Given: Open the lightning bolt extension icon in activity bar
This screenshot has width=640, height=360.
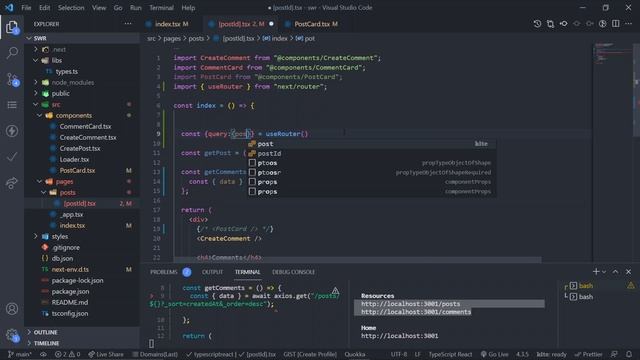Looking at the screenshot, I should (12, 131).
